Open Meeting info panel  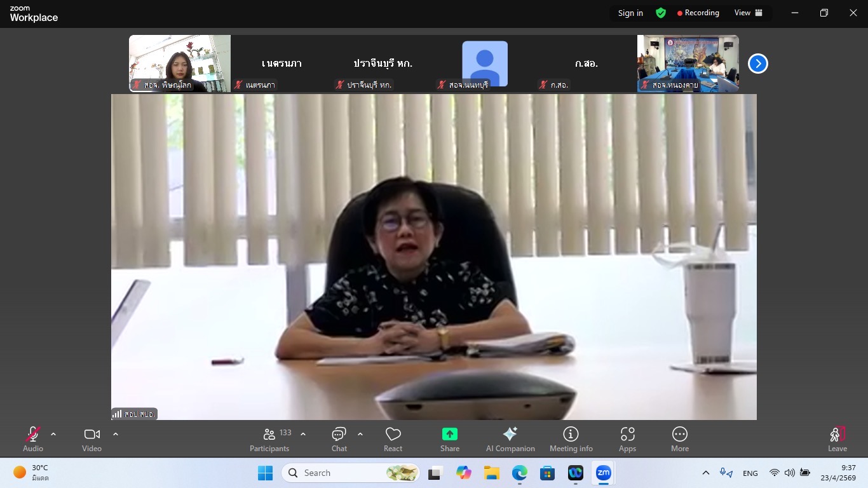571,439
